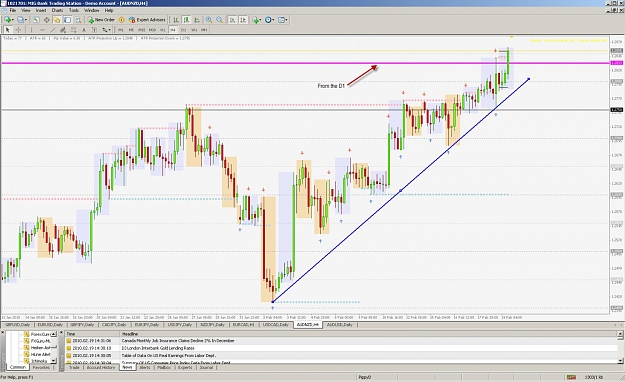This screenshot has height=382, width=625.
Task: Switch to M1 timeframe
Action: tap(120, 30)
